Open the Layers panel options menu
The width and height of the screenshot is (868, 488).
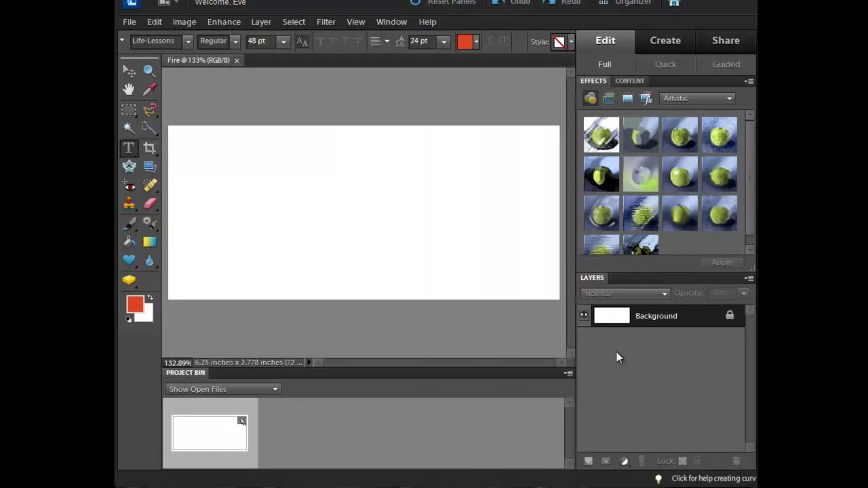tap(749, 278)
